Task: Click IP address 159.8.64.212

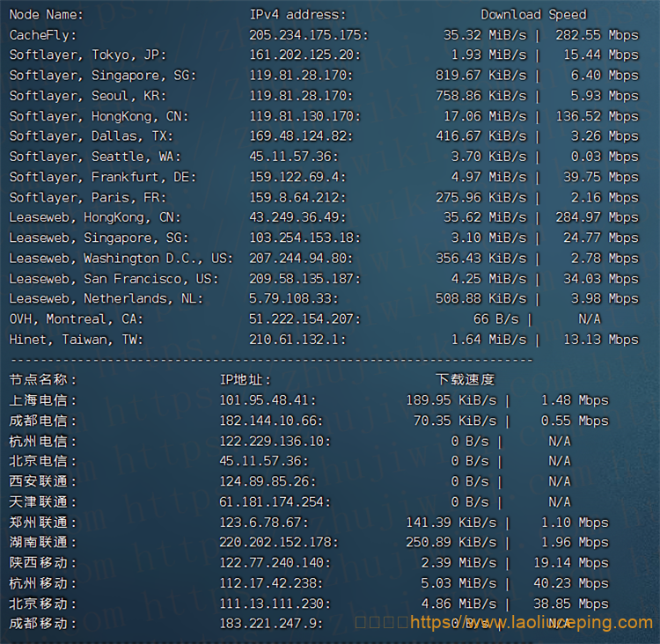Action: click(297, 197)
